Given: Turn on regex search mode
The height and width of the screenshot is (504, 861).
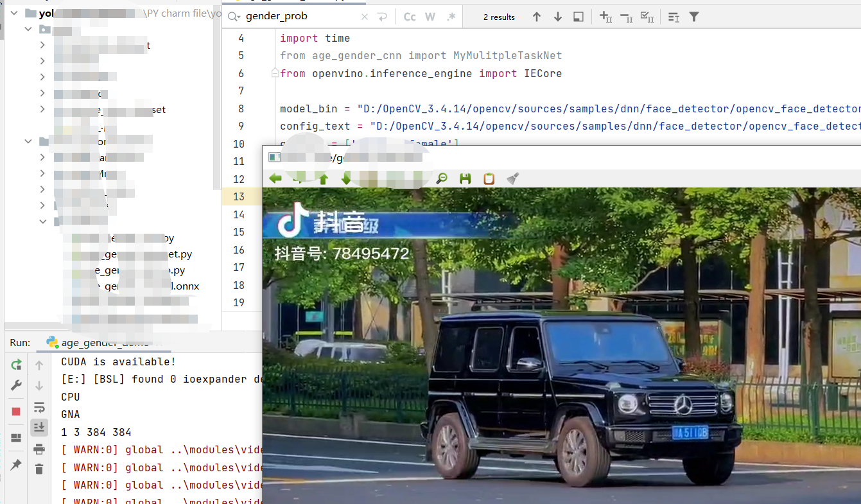Looking at the screenshot, I should [451, 16].
